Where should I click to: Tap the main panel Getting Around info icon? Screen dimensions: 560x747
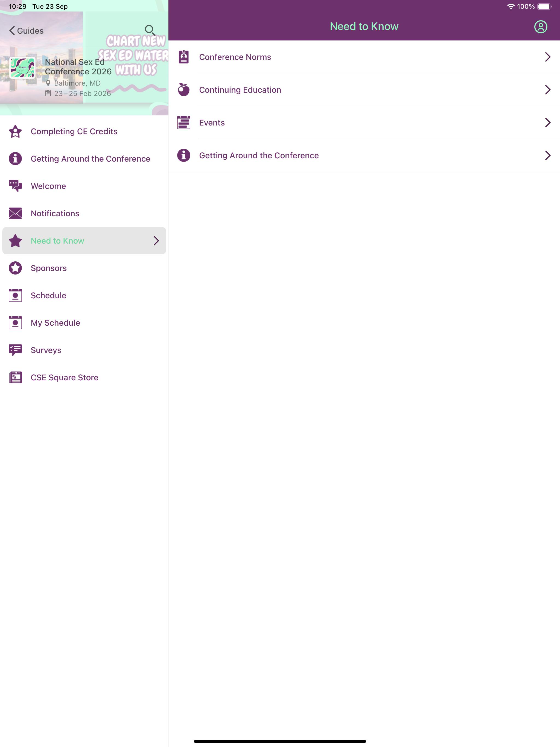coord(184,155)
